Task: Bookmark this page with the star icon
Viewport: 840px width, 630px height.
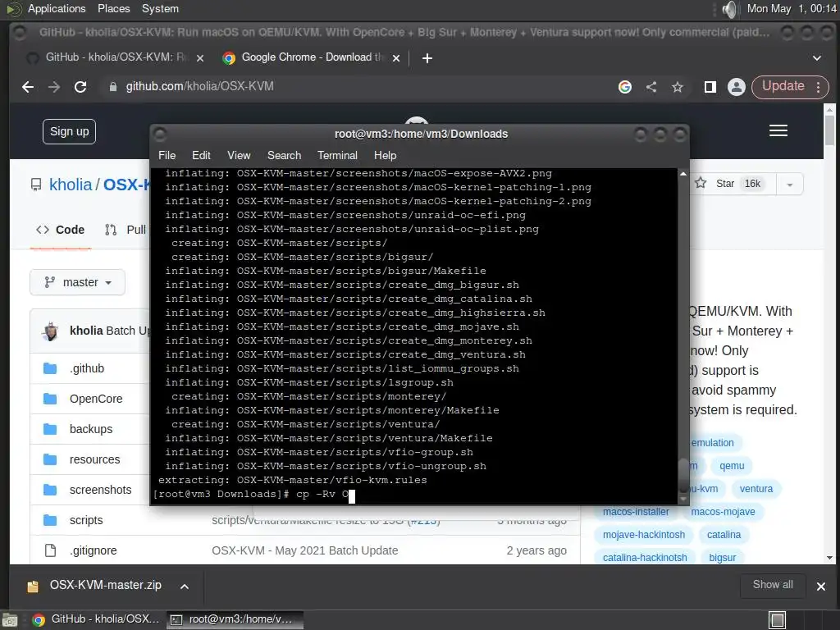Action: click(x=678, y=87)
